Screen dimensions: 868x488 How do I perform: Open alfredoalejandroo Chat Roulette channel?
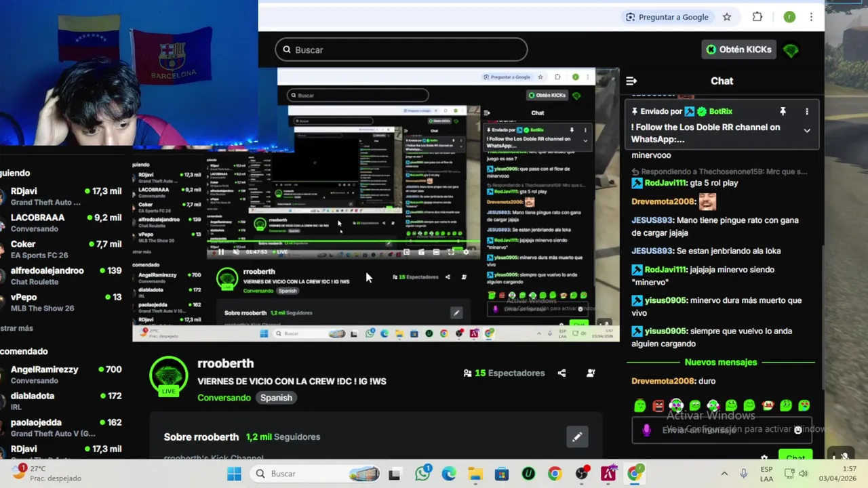[x=62, y=275]
